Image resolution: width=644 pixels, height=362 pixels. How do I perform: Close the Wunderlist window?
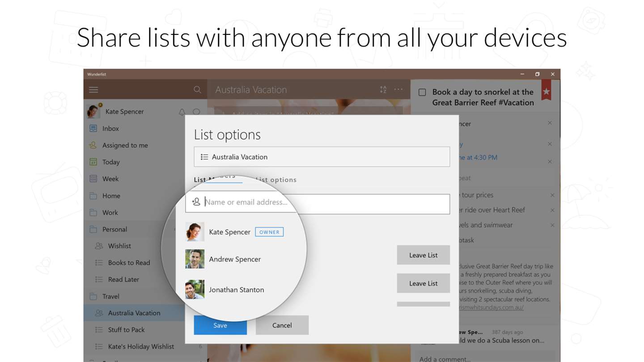[x=552, y=74]
